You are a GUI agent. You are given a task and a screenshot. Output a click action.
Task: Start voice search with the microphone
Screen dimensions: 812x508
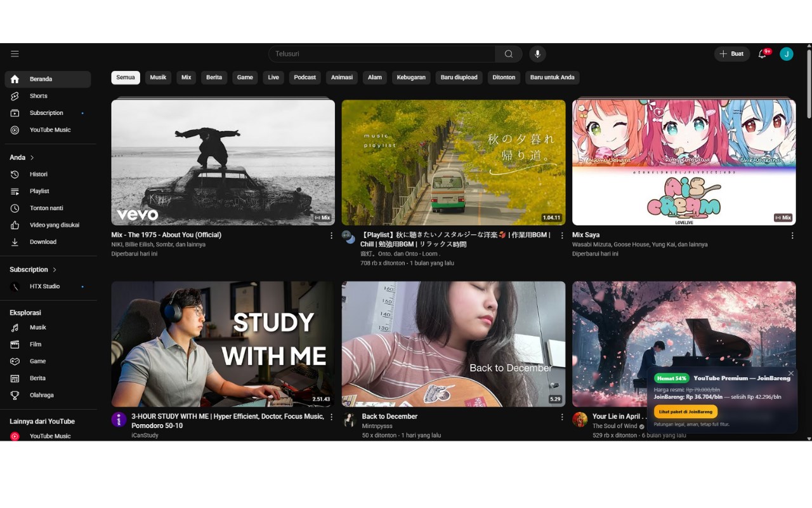click(537, 54)
